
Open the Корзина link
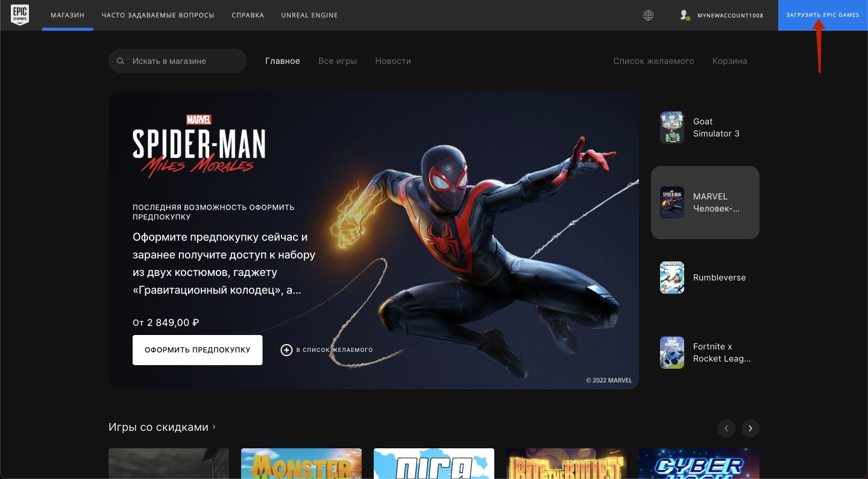pyautogui.click(x=729, y=61)
